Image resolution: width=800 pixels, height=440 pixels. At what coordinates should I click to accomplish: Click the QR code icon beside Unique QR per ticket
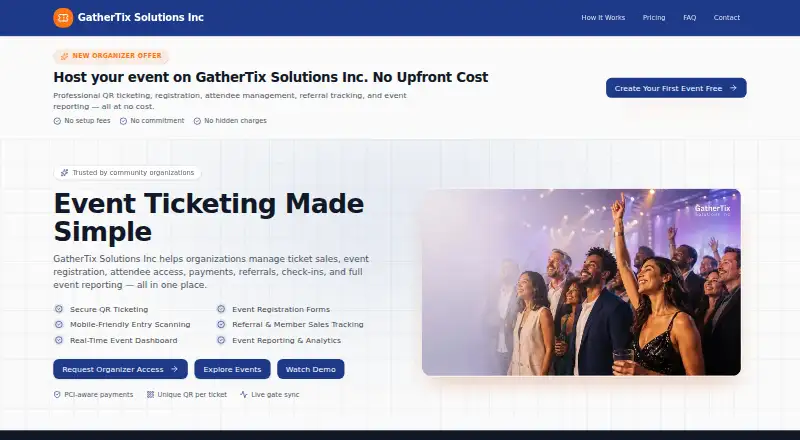click(x=151, y=395)
